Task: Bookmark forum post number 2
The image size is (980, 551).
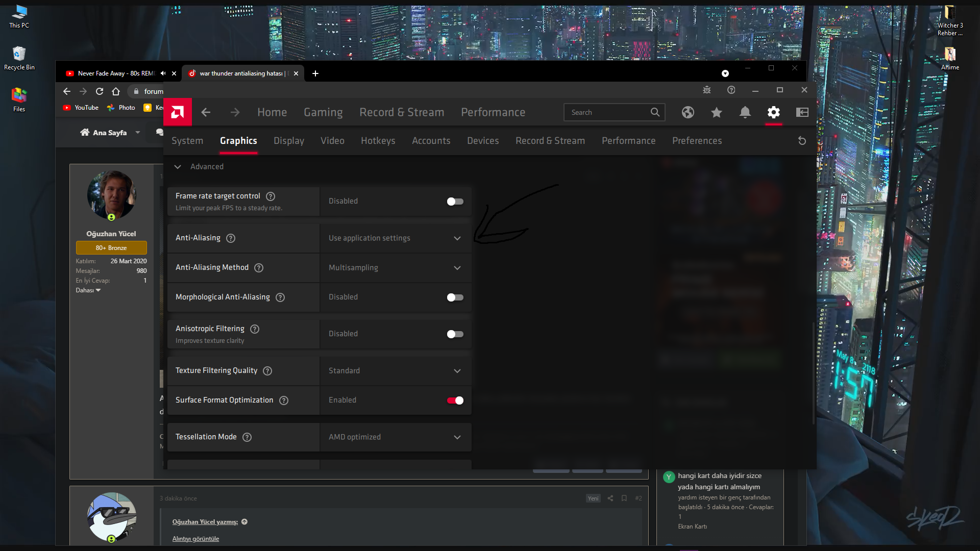Action: click(624, 498)
